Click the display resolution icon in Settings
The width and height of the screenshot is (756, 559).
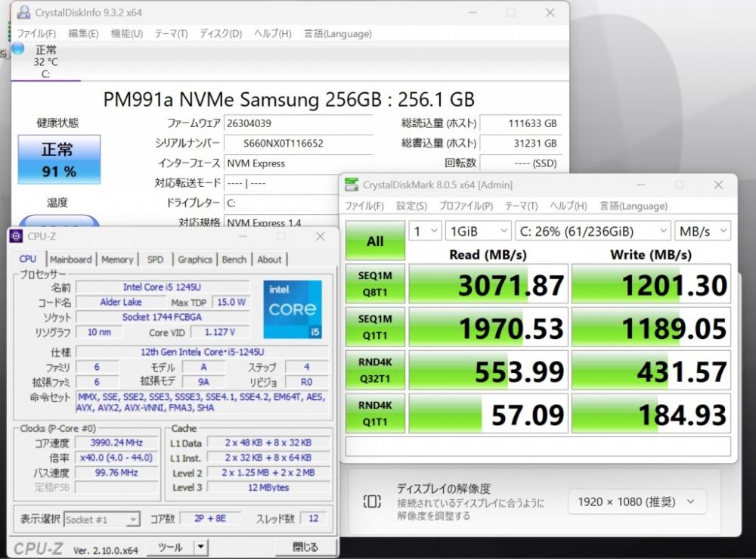372,502
